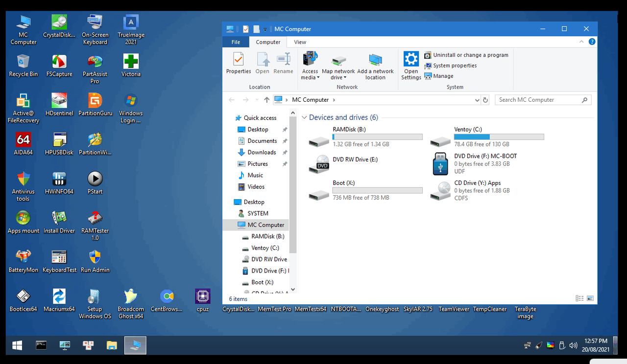Click the Properties ribbon button
This screenshot has width=627, height=364.
[x=239, y=63]
